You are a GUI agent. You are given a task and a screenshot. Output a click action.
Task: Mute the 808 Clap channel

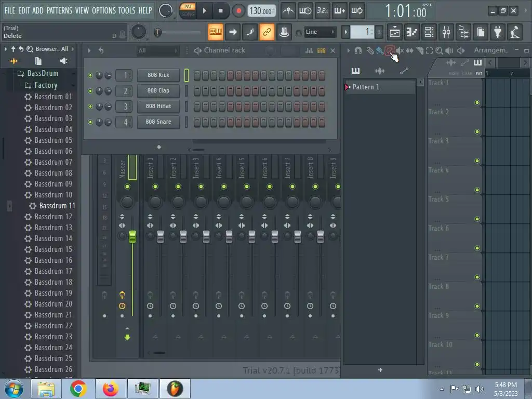tap(90, 91)
